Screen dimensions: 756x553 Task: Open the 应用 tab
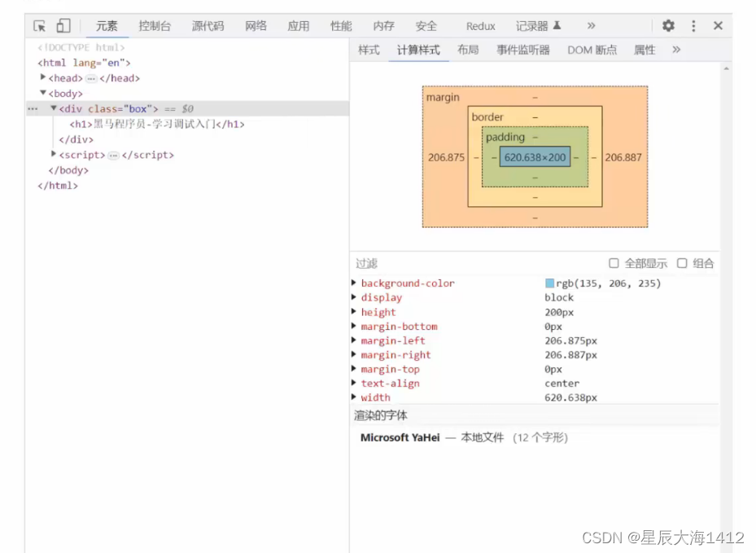[x=298, y=26]
